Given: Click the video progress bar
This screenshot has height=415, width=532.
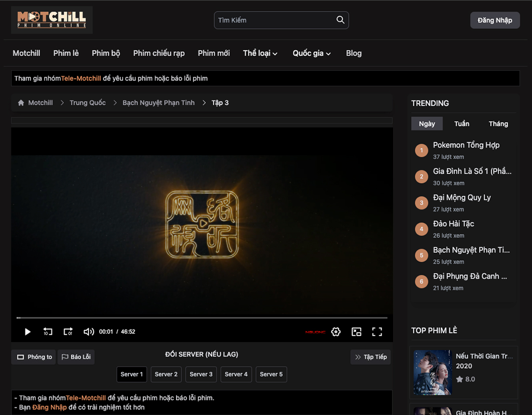Looking at the screenshot, I should [202, 318].
